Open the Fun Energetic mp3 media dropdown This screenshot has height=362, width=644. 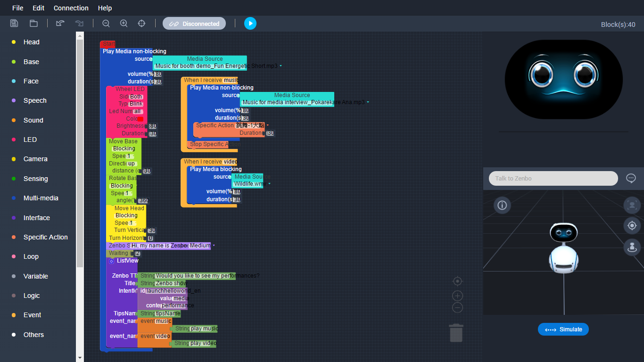coord(281,66)
